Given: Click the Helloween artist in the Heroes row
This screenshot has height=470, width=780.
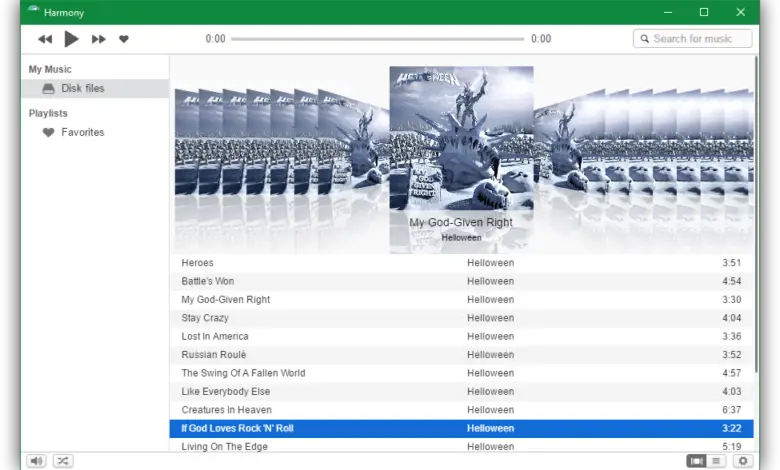Looking at the screenshot, I should [x=490, y=263].
